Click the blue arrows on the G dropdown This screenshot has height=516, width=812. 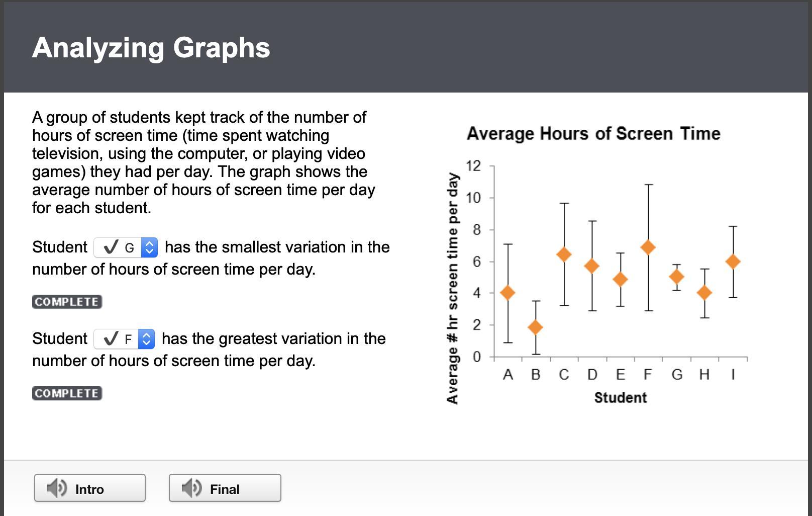pyautogui.click(x=149, y=247)
